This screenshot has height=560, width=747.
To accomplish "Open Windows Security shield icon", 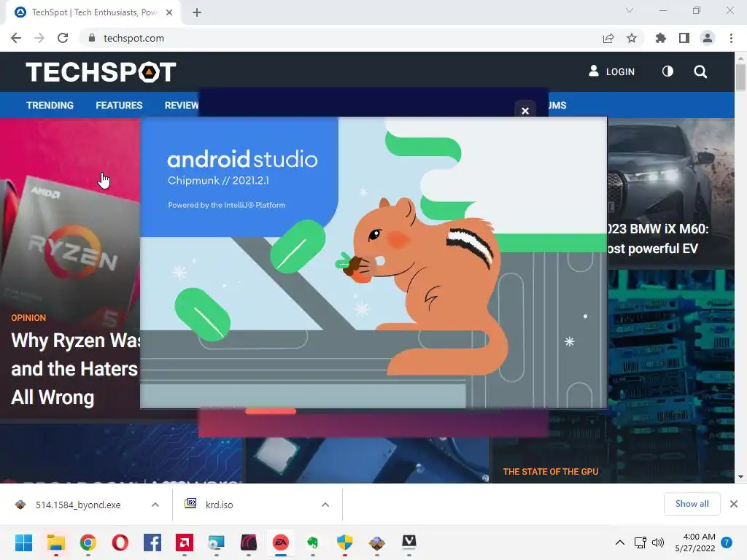I will pos(344,542).
